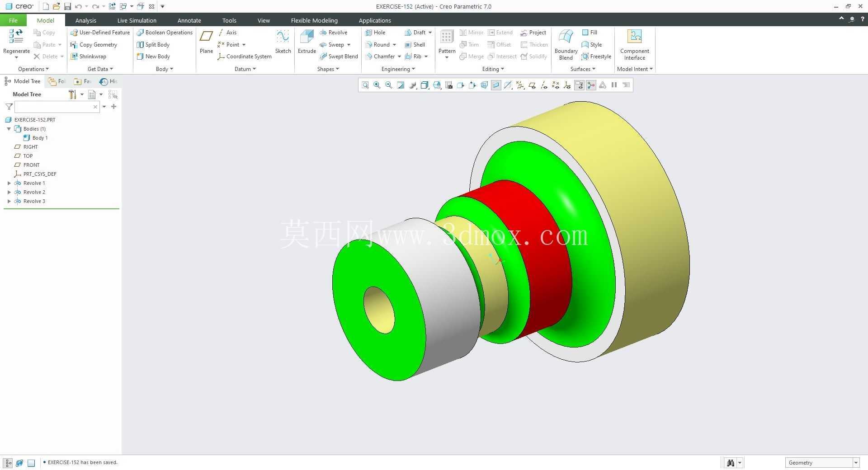Image resolution: width=868 pixels, height=470 pixels.
Task: Click the Refit view icon
Action: tap(365, 85)
